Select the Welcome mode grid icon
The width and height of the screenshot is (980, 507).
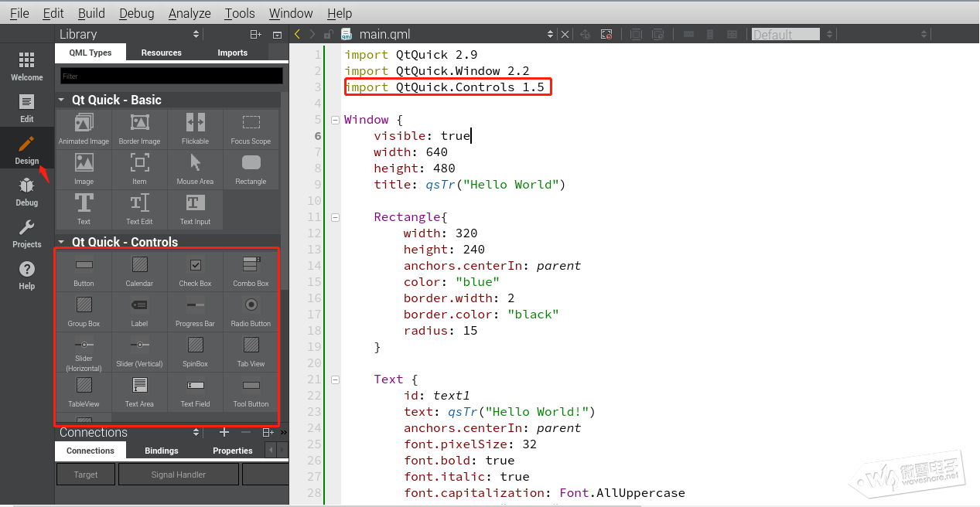coord(26,66)
